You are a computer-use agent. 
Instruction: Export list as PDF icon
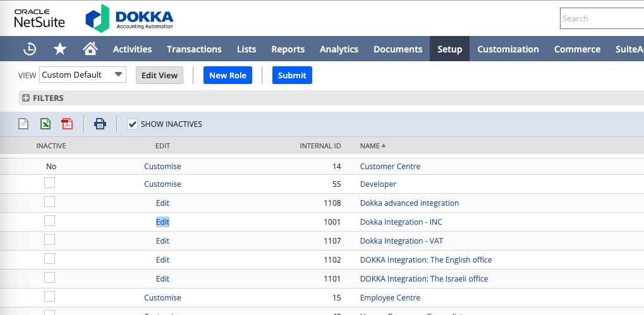click(67, 124)
